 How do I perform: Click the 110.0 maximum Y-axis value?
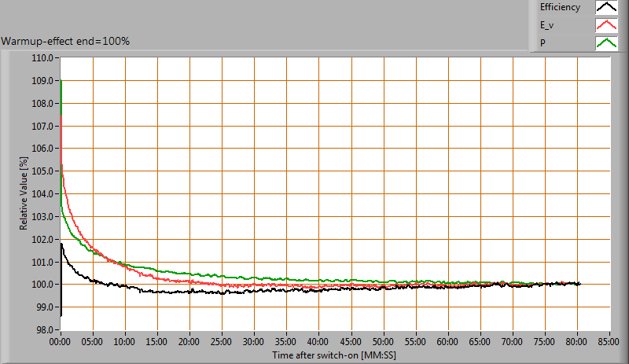click(x=41, y=58)
